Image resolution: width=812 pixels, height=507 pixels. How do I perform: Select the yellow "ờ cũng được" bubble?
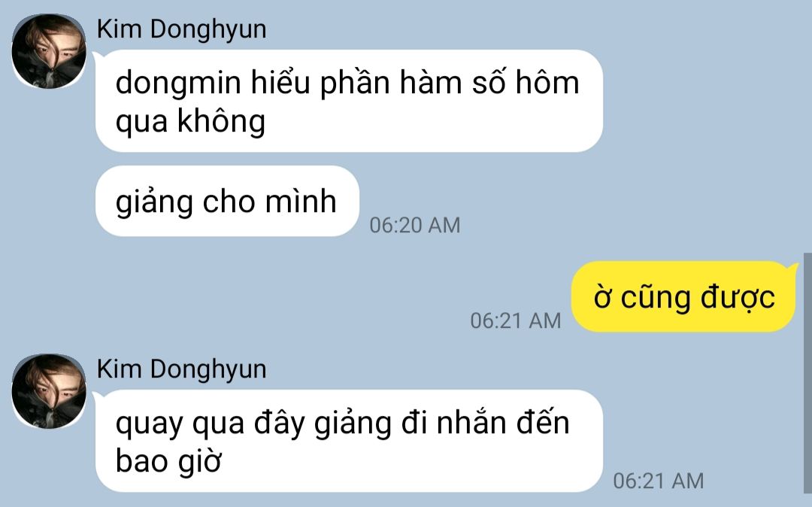tap(684, 296)
